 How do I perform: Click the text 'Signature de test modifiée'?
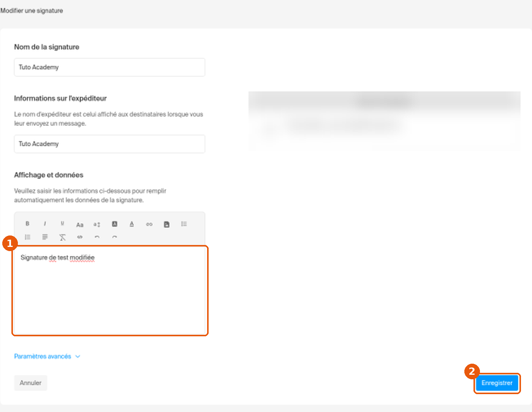tap(57, 258)
